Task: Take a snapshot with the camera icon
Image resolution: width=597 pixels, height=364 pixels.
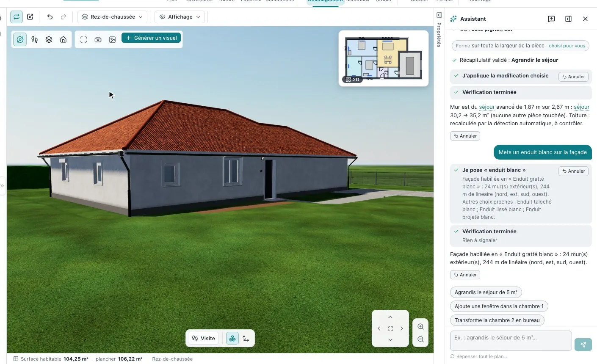Action: [98, 39]
